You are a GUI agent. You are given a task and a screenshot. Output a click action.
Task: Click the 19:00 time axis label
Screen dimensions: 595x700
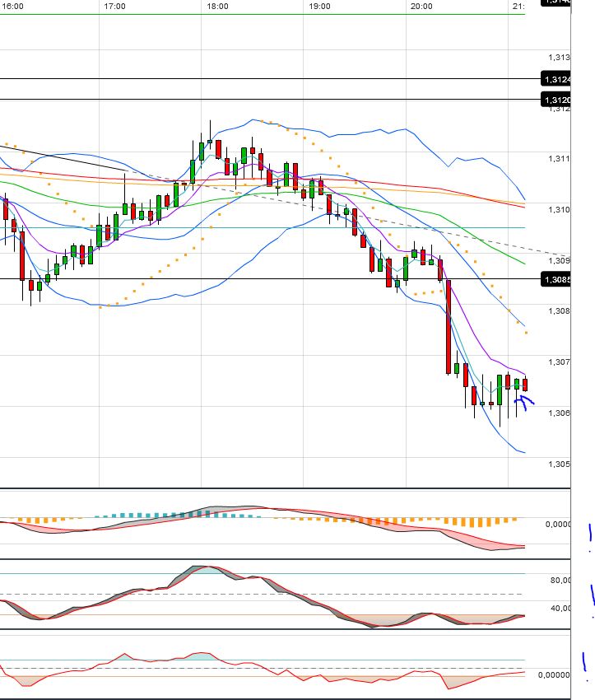tap(319, 7)
